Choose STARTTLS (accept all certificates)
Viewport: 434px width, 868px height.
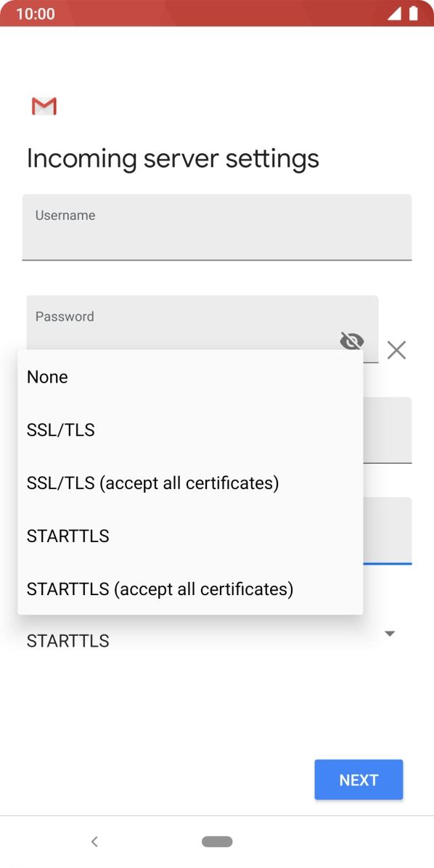click(160, 589)
